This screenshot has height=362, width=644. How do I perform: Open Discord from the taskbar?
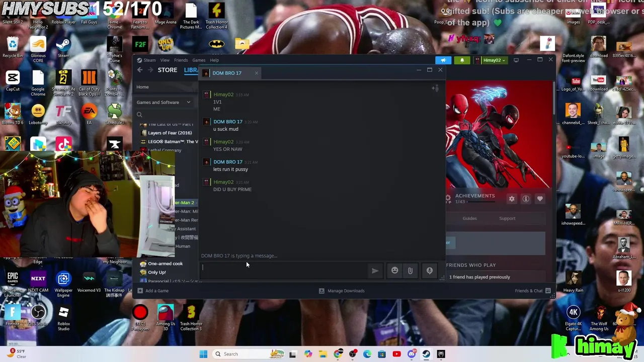[412, 354]
